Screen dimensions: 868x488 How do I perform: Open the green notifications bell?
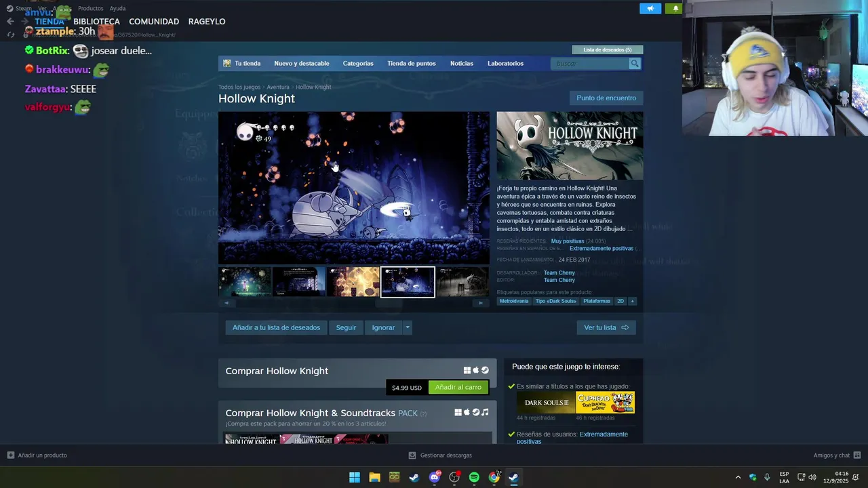tap(675, 9)
